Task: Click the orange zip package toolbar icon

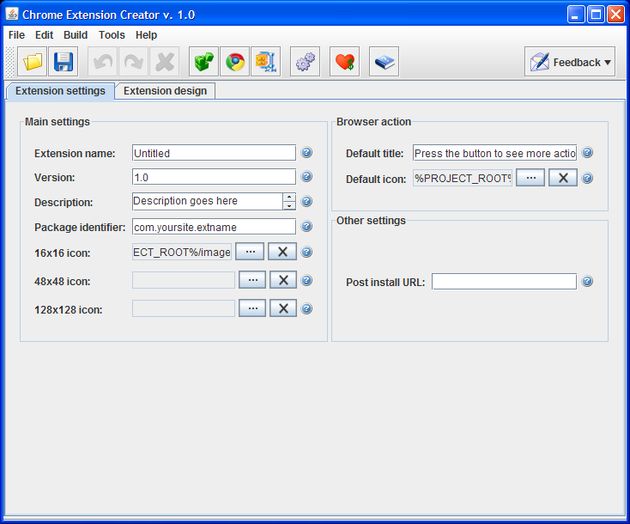Action: click(x=266, y=61)
